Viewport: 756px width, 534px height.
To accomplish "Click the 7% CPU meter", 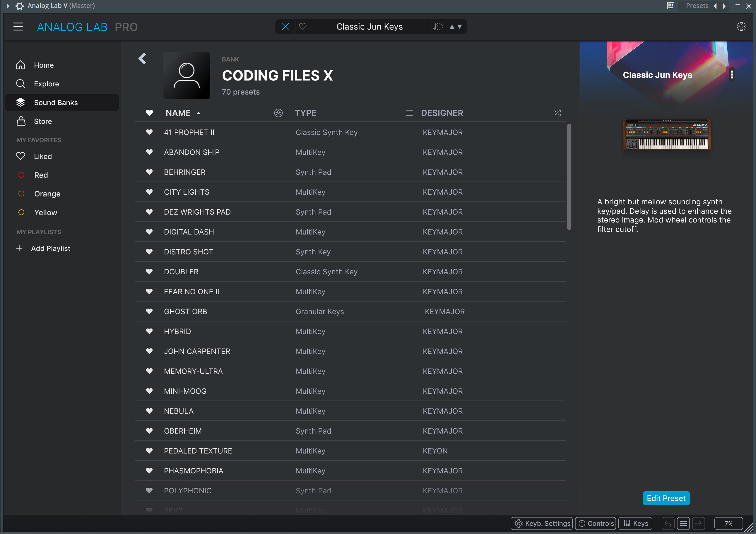I will pos(728,523).
